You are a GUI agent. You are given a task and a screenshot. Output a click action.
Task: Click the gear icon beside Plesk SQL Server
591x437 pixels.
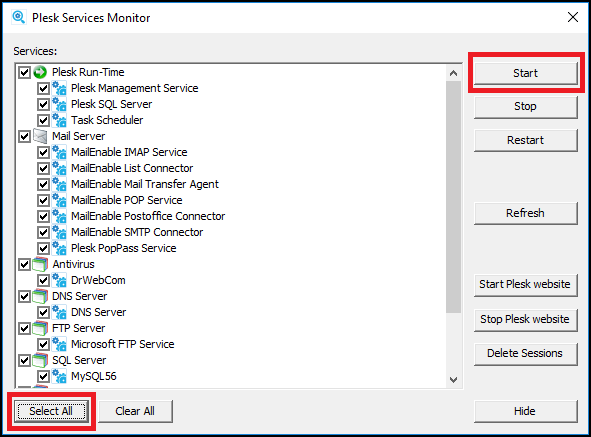(x=59, y=104)
